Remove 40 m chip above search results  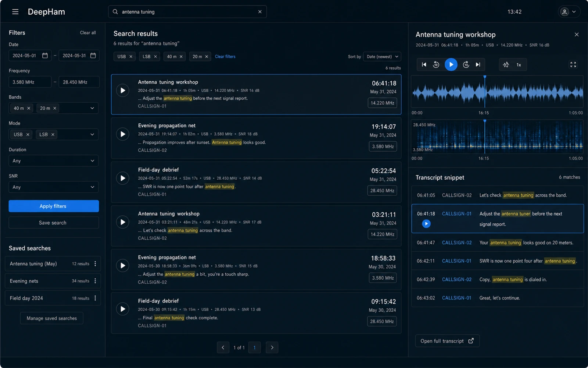181,57
